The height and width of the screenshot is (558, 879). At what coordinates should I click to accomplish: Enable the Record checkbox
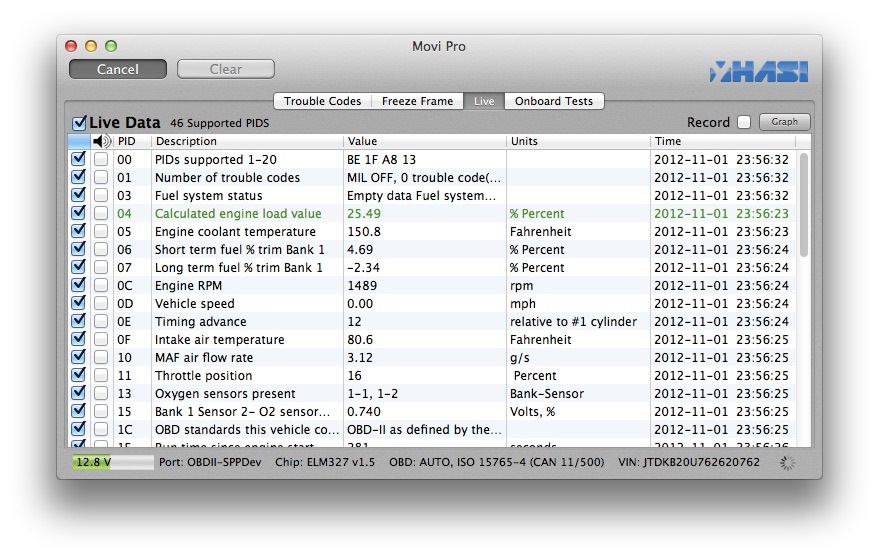point(743,122)
